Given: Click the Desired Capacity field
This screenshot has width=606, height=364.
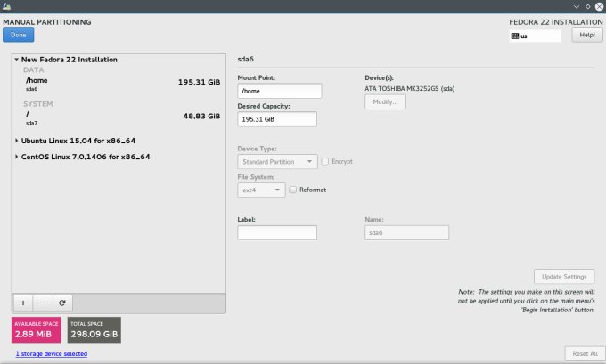Looking at the screenshot, I should (277, 119).
